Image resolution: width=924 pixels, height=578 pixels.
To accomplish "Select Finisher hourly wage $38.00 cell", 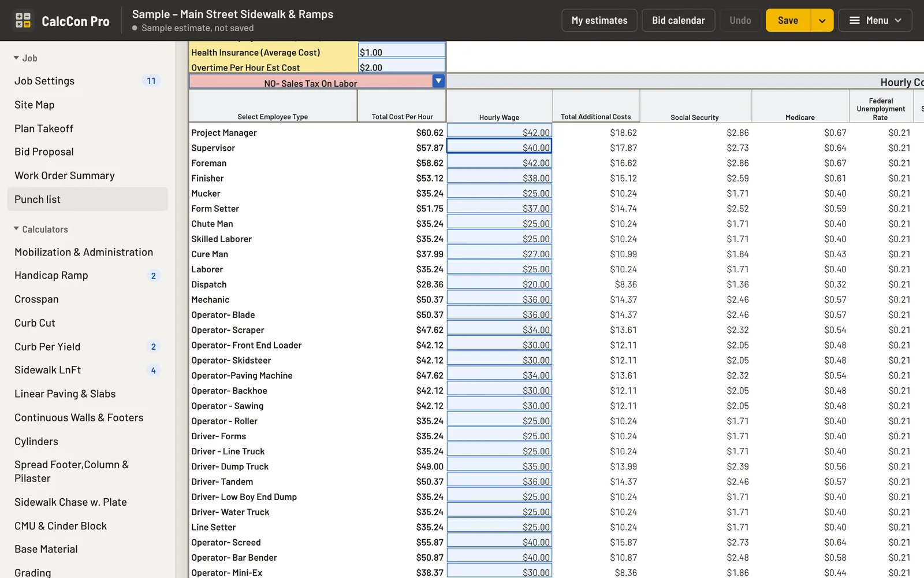I will [500, 177].
